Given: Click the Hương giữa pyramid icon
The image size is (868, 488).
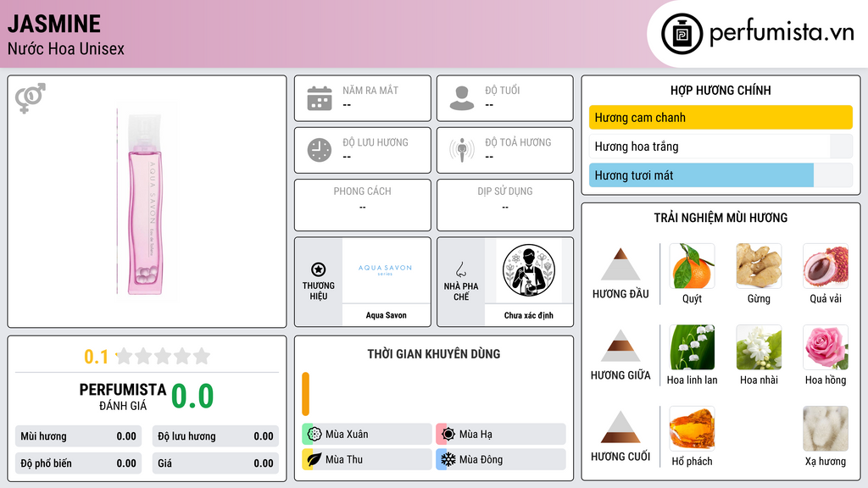Looking at the screenshot, I should coord(620,346).
